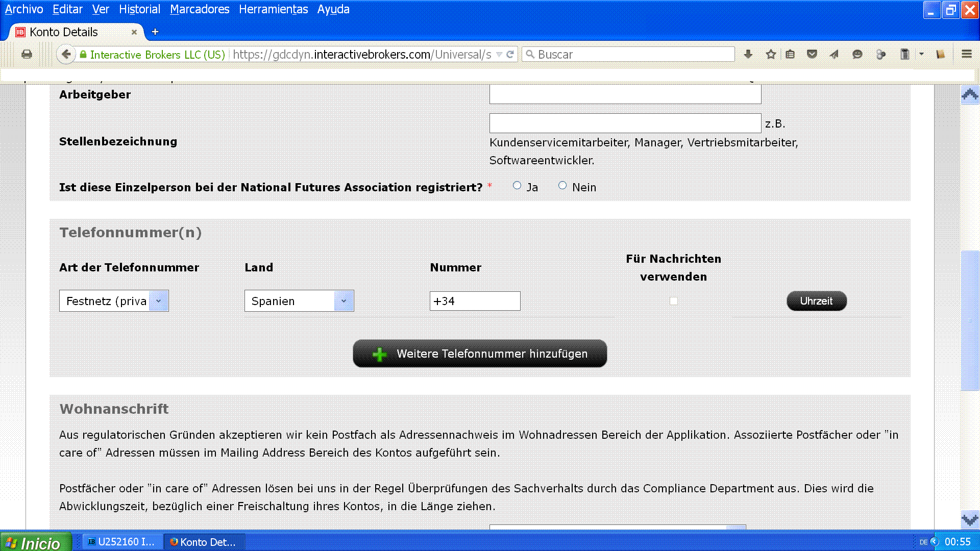Click the Nummer phone input field
This screenshot has width=980, height=551.
click(475, 301)
